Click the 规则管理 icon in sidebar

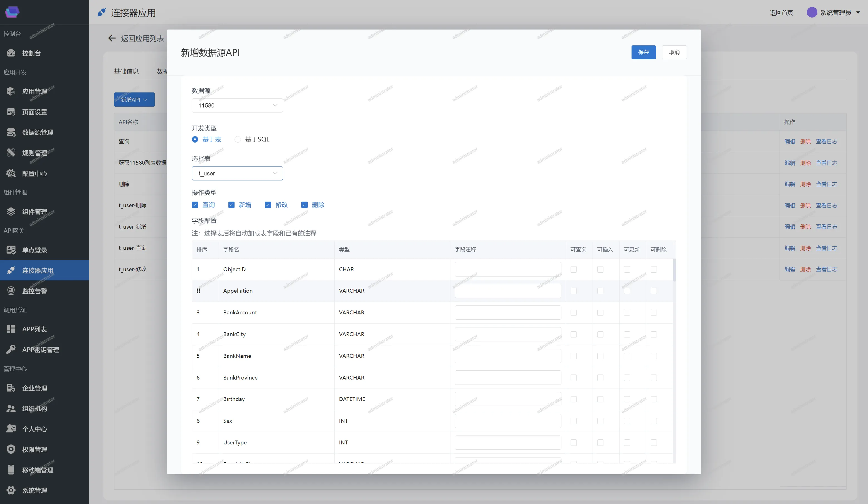[x=11, y=153]
